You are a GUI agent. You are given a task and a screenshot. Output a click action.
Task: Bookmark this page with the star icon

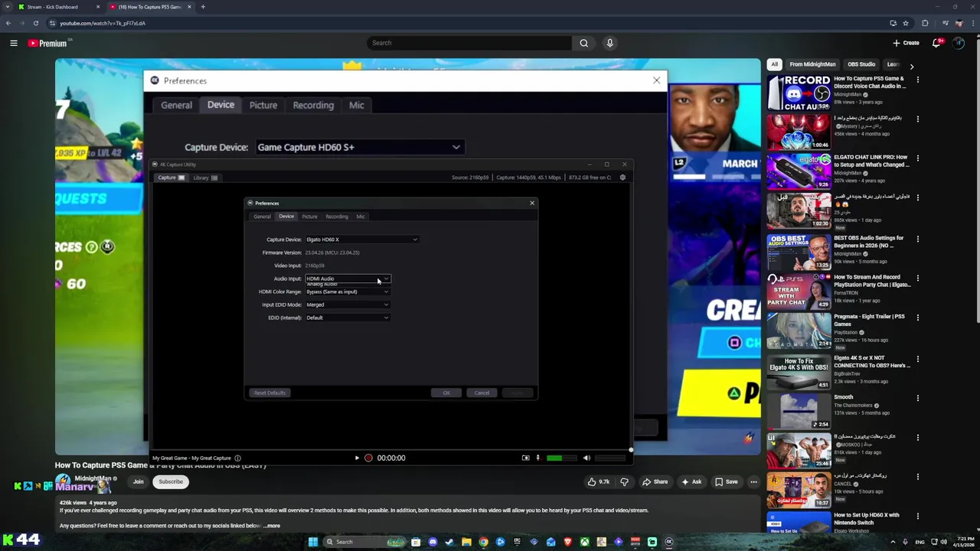click(906, 23)
